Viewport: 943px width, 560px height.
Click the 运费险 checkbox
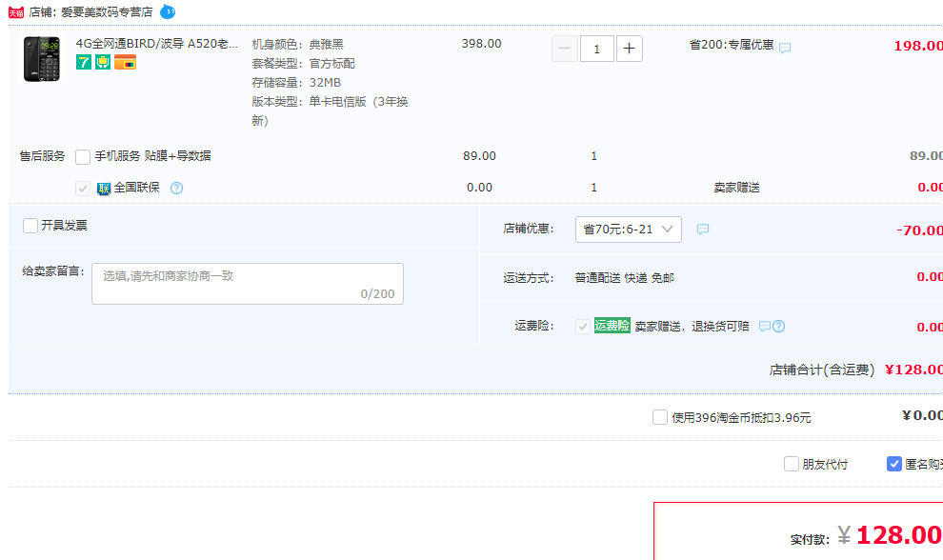583,326
